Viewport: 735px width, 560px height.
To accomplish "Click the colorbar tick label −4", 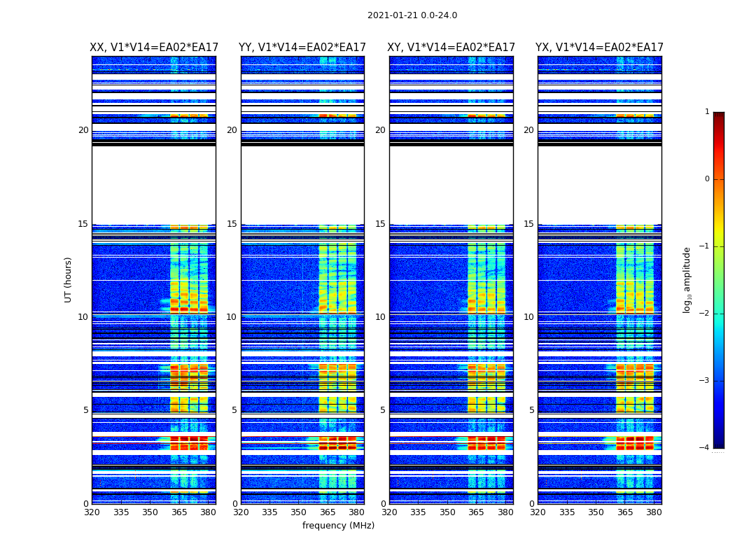I will [x=706, y=448].
